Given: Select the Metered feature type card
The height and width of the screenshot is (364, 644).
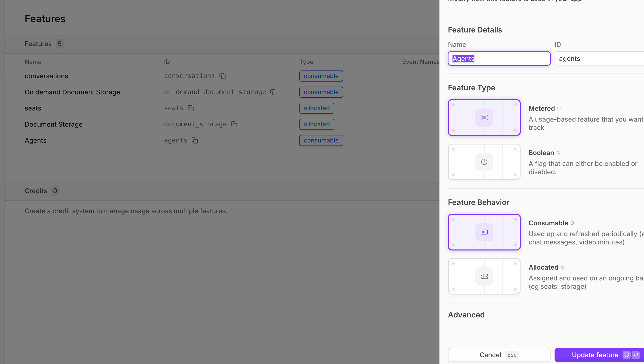Looking at the screenshot, I should 484,118.
